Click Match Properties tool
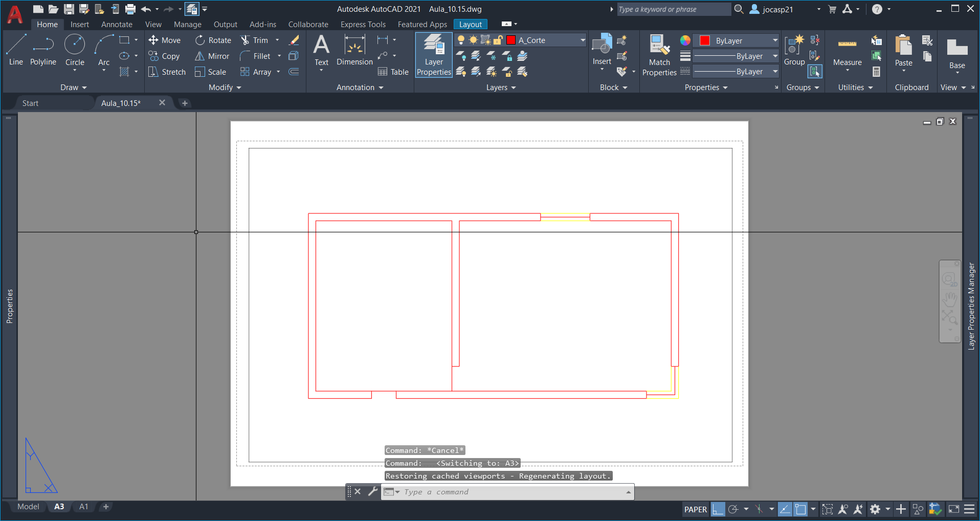980x521 pixels. pyautogui.click(x=659, y=55)
